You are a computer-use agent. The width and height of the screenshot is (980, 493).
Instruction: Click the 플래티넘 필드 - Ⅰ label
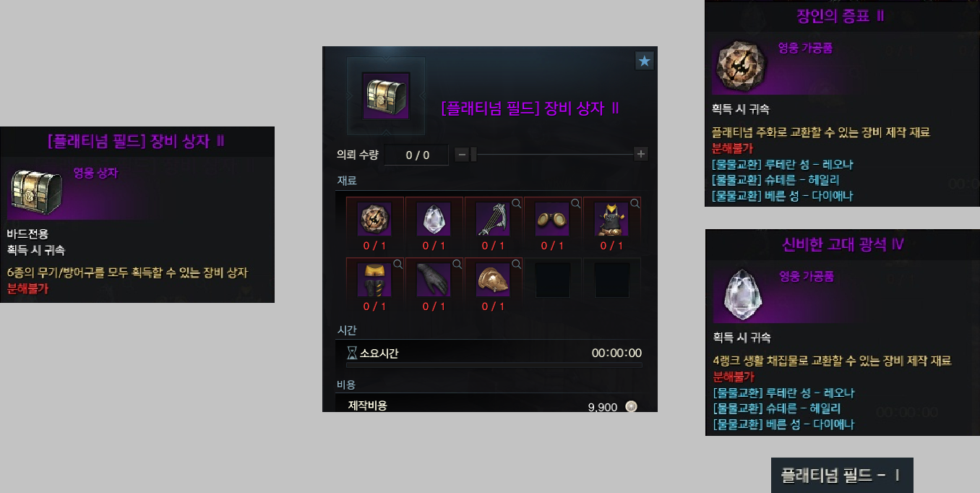(842, 476)
